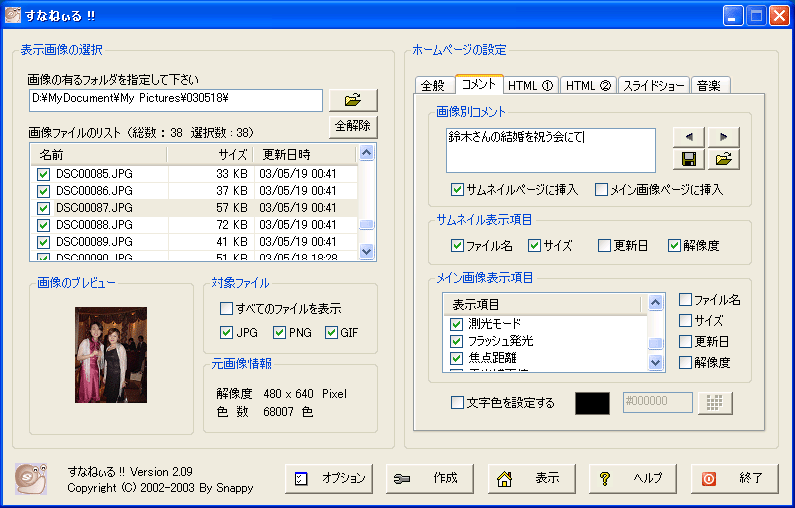Enable すべてのファイルを表示 checkbox
Image resolution: width=795 pixels, height=508 pixels.
pos(226,308)
